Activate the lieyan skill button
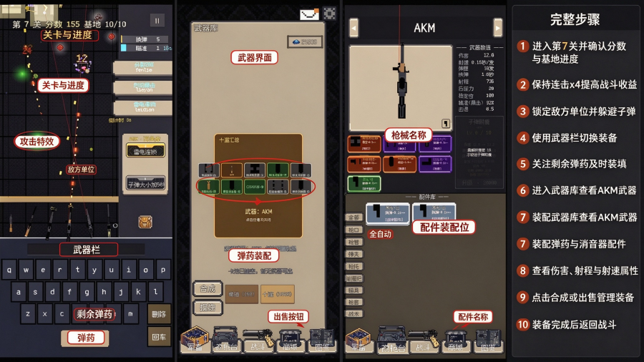 pyautogui.click(x=143, y=87)
